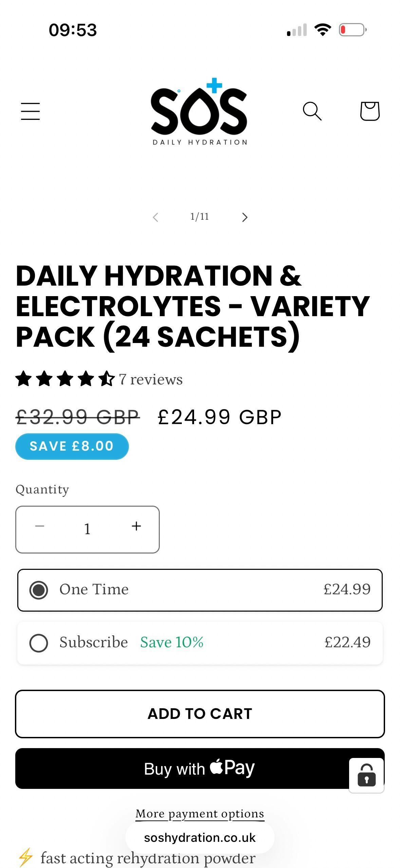This screenshot has width=400, height=868.
Task: Tap the SOS Daily Hydration logo
Action: tap(199, 111)
